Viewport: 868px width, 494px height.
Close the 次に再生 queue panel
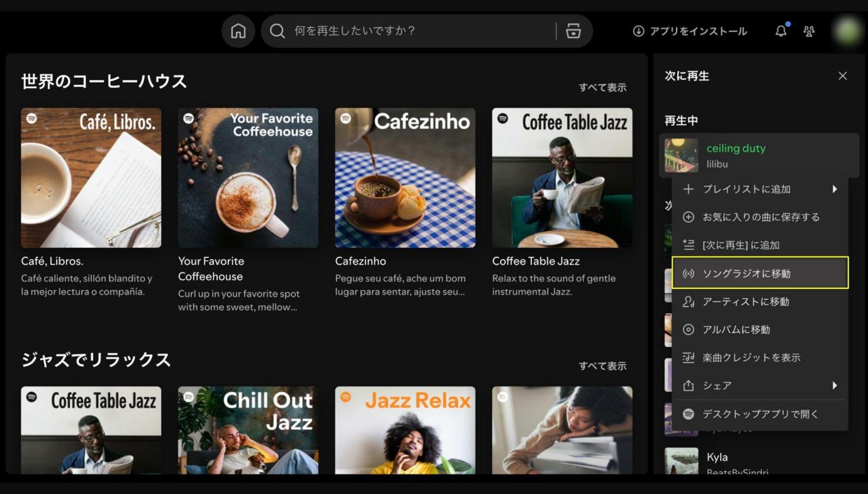(843, 76)
